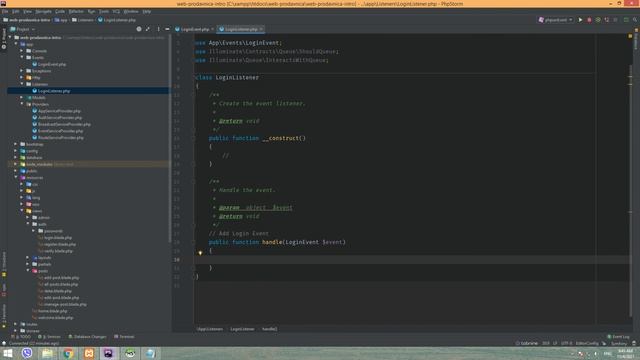Open Google Chrome from the taskbar
The image size is (640, 360).
point(68,353)
